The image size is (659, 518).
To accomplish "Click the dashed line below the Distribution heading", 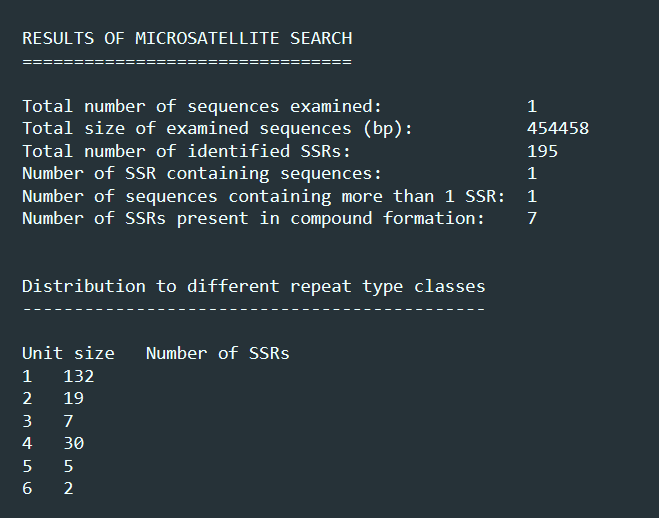I will tap(253, 310).
